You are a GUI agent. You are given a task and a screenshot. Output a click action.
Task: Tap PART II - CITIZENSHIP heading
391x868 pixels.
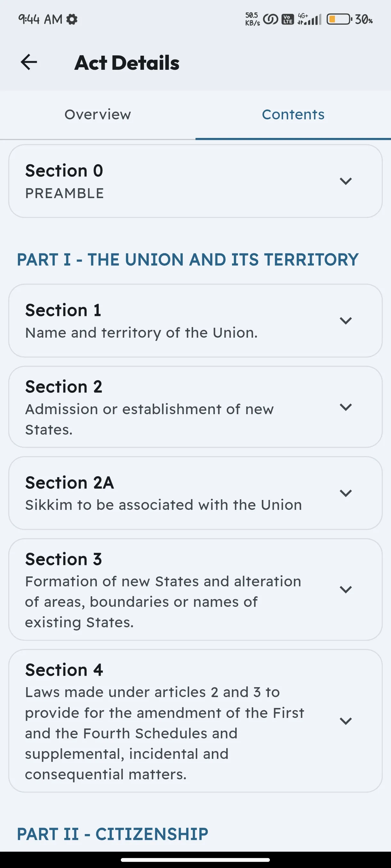pos(112,834)
